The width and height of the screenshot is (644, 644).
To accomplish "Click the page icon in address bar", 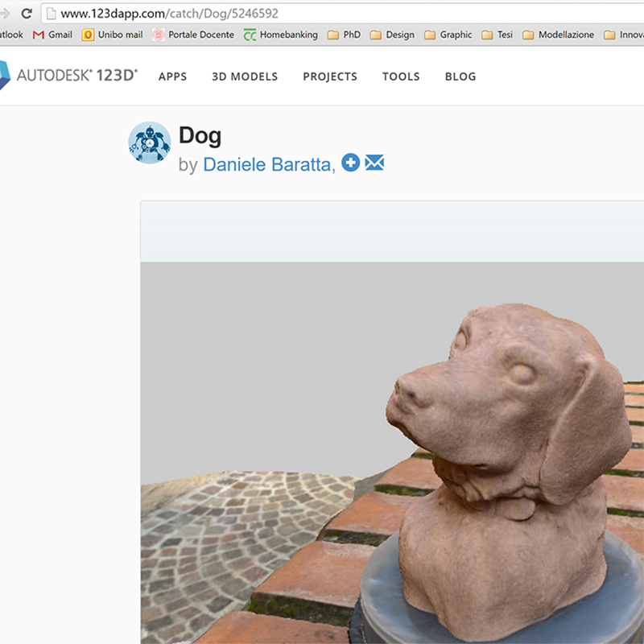I will (x=51, y=14).
